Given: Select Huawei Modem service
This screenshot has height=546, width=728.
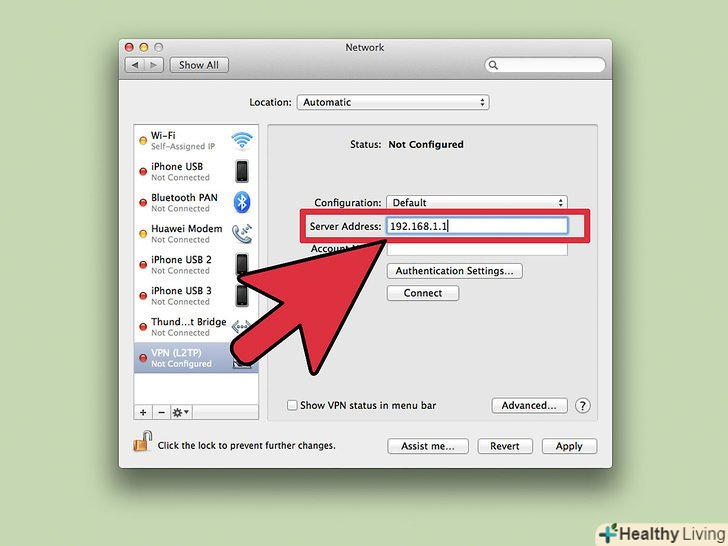Looking at the screenshot, I should coord(196,234).
